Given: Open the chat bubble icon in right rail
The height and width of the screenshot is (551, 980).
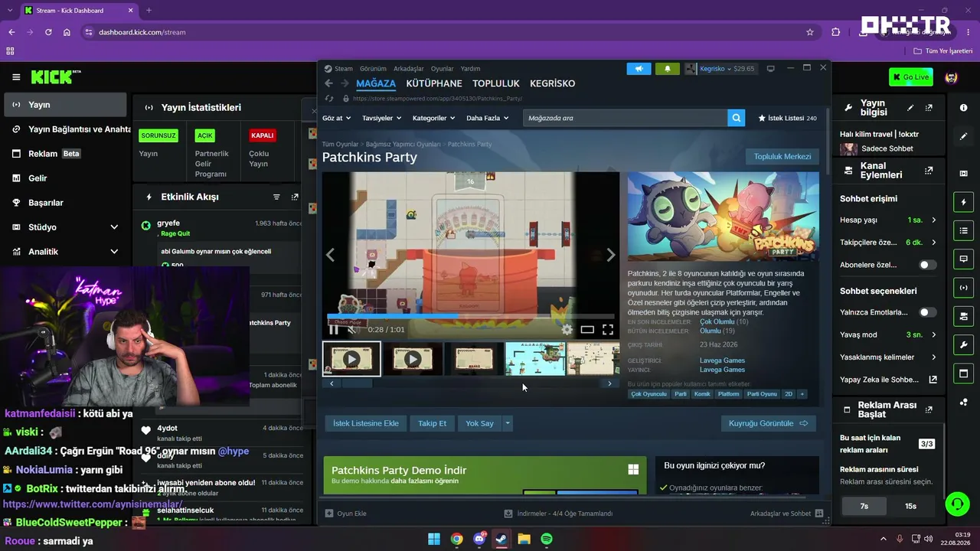Looking at the screenshot, I should click(x=963, y=259).
